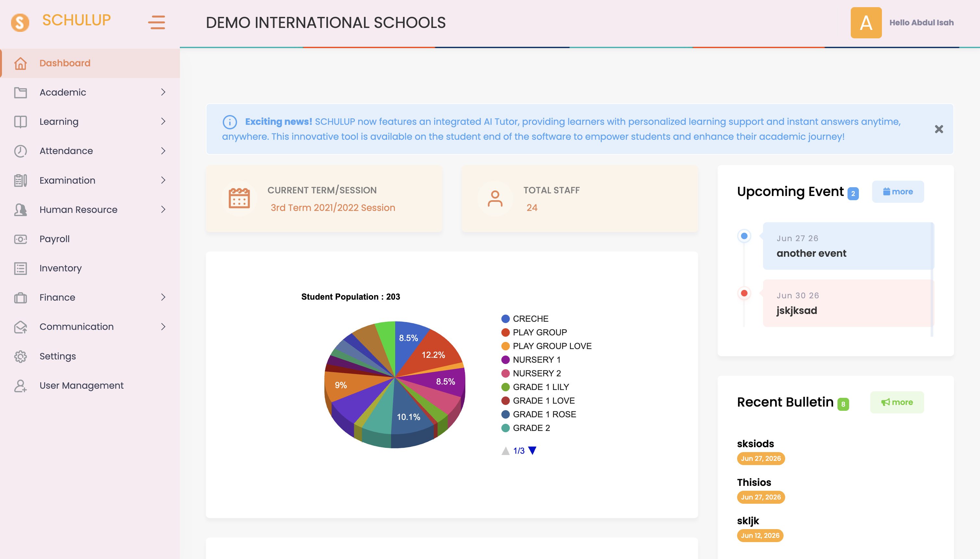Screen dimensions: 980x559
Task: Click the staff person icon in Total Staff card
Action: (495, 199)
